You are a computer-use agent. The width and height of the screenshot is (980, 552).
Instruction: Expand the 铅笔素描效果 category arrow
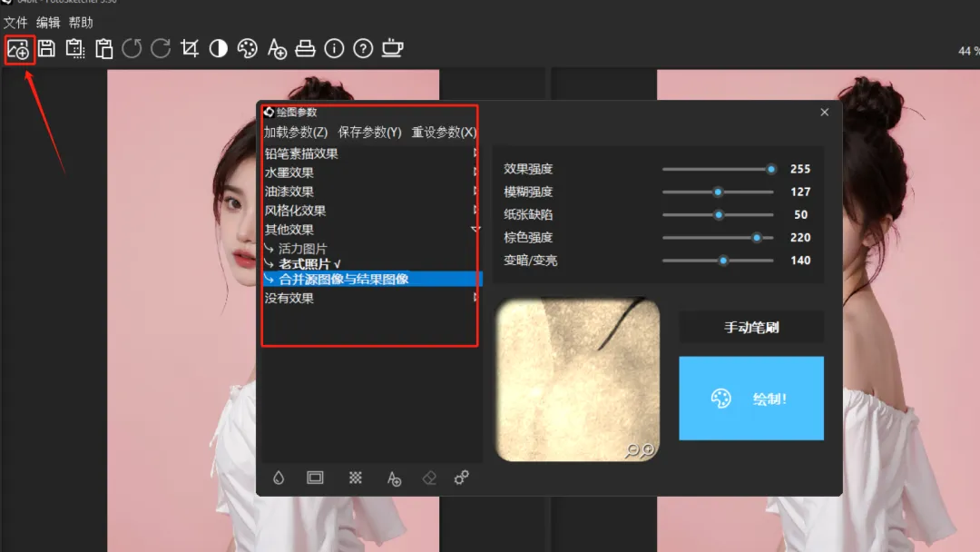(475, 153)
